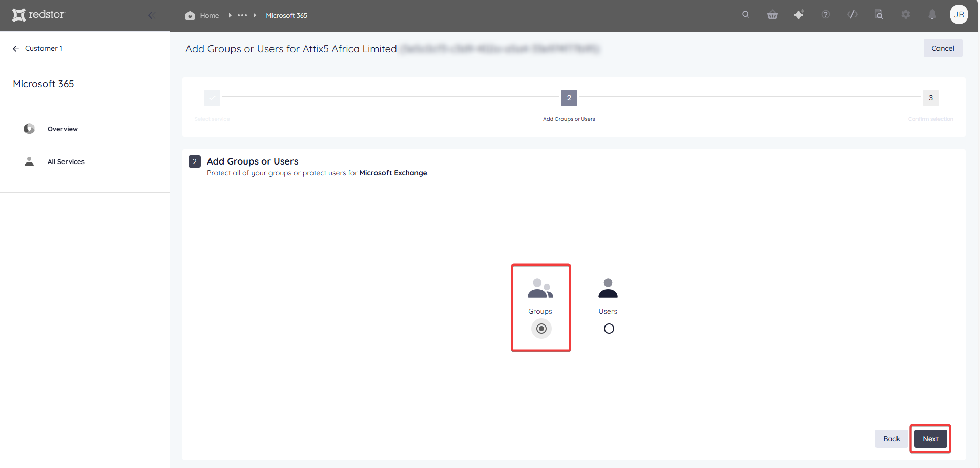
Task: Click the All Services person icon
Action: (29, 161)
